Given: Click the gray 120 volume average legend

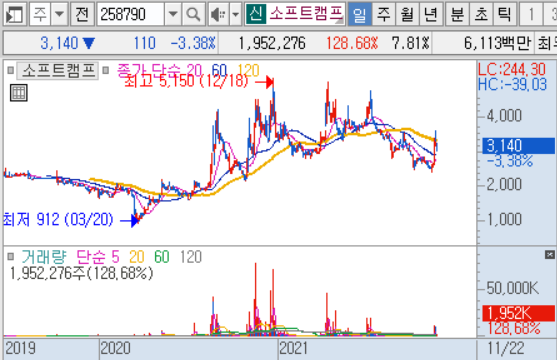Looking at the screenshot, I should (191, 257).
